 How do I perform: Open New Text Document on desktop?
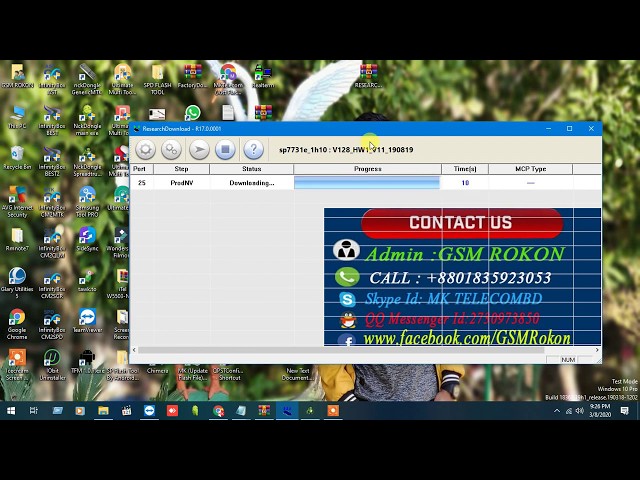pyautogui.click(x=298, y=374)
